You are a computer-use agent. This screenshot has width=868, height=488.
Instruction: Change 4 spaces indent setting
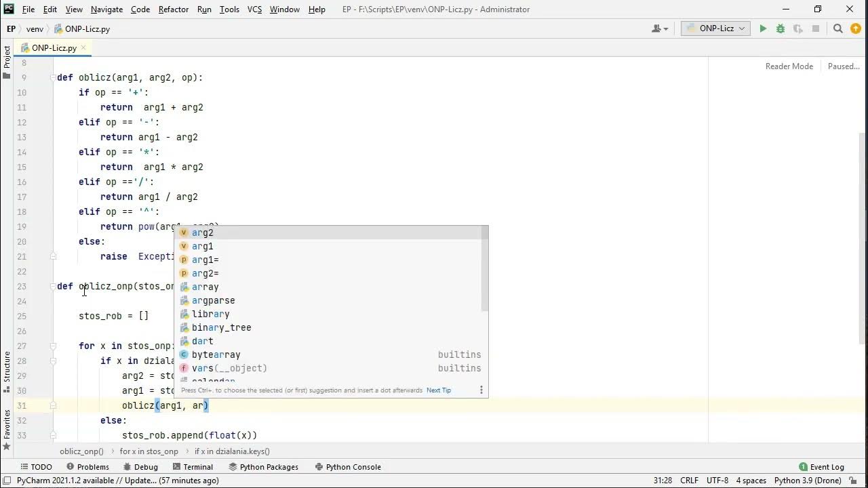pos(751,481)
